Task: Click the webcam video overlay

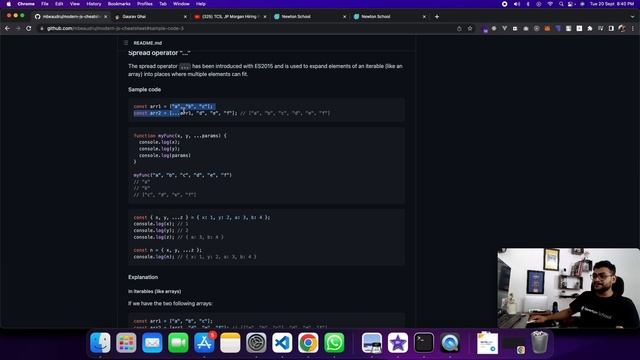Action: point(568,288)
